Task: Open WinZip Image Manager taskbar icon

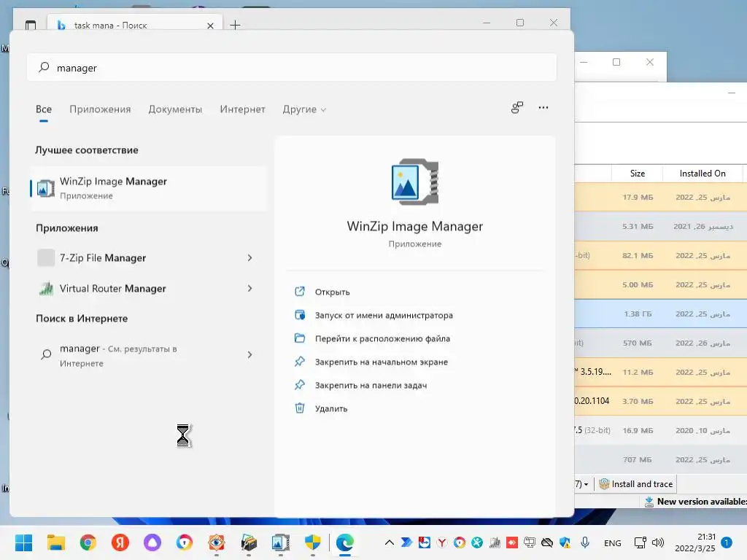Action: (281, 542)
